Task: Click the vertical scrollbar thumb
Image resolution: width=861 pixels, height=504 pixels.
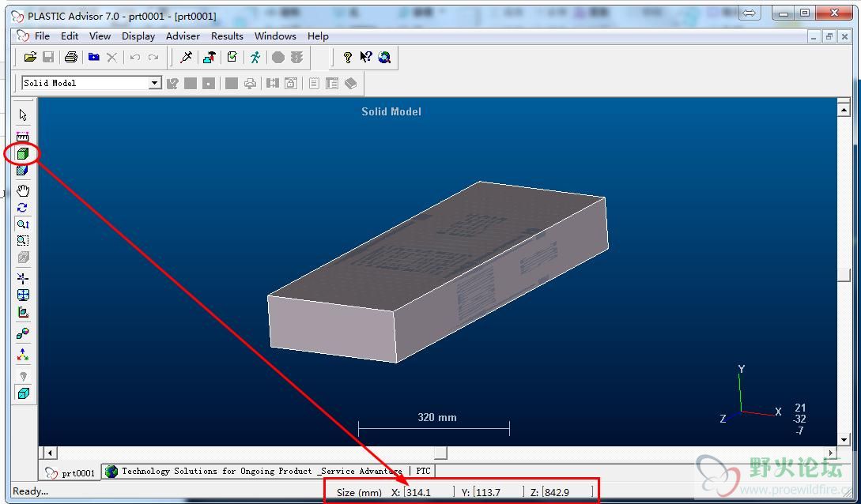Action: point(844,274)
